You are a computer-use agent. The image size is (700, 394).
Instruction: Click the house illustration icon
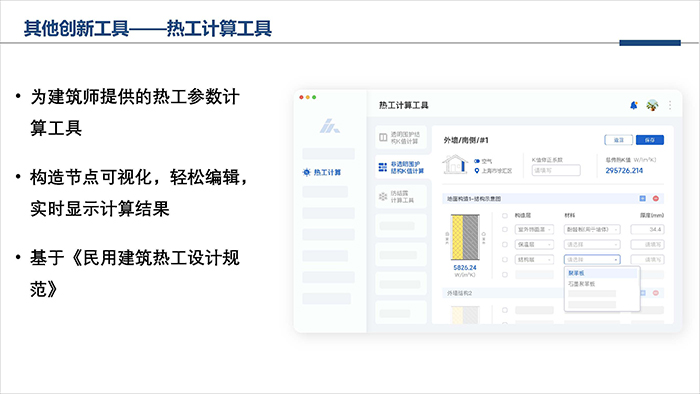point(454,164)
